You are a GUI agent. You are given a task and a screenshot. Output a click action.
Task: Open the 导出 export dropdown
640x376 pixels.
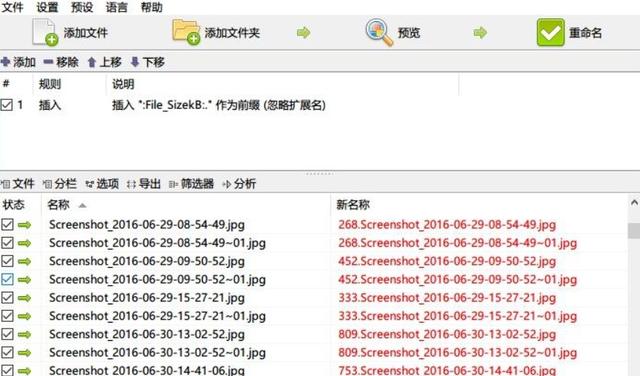(144, 184)
